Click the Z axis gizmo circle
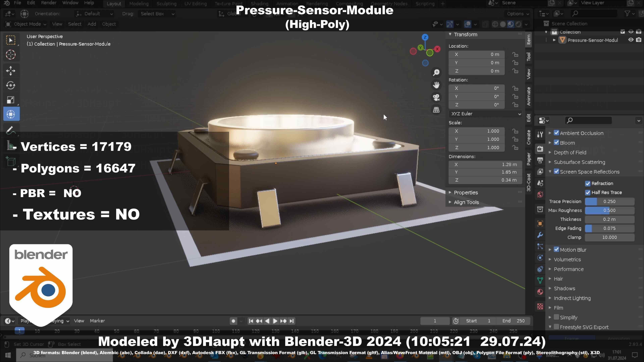The image size is (644, 362). tap(425, 38)
